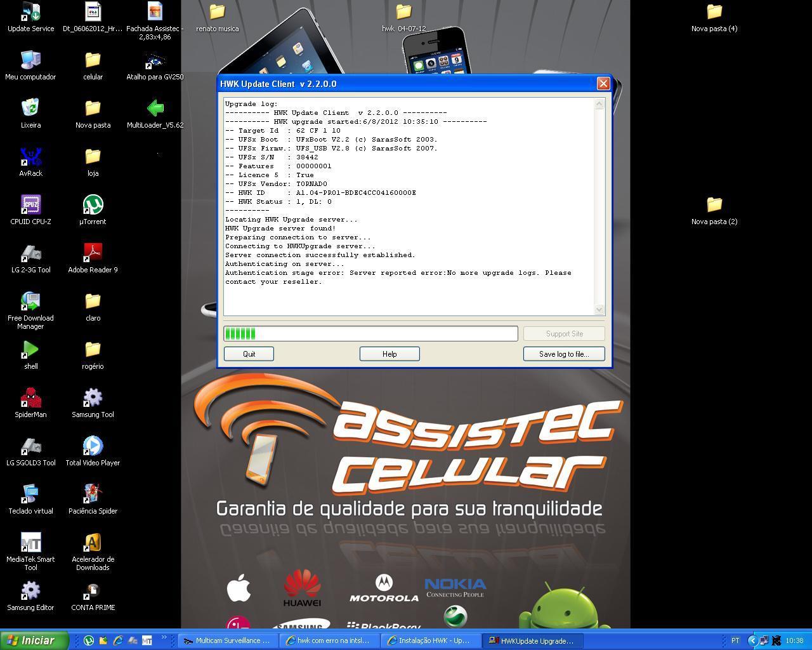The image size is (812, 650).
Task: Open the Samsung Editor desktop icon
Action: click(30, 596)
